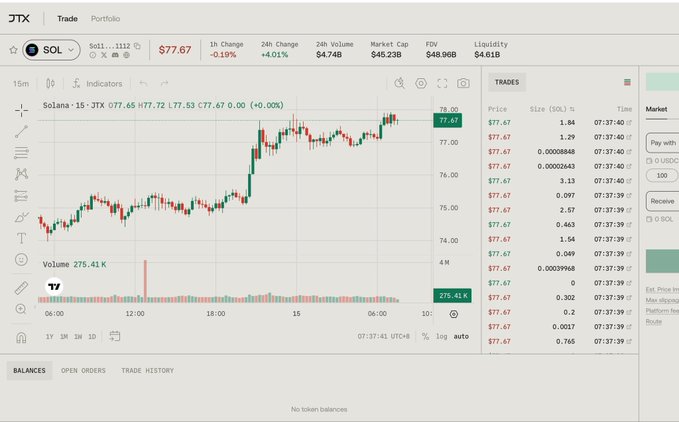The image size is (679, 422).
Task: Undo the last chart action
Action: tap(143, 83)
